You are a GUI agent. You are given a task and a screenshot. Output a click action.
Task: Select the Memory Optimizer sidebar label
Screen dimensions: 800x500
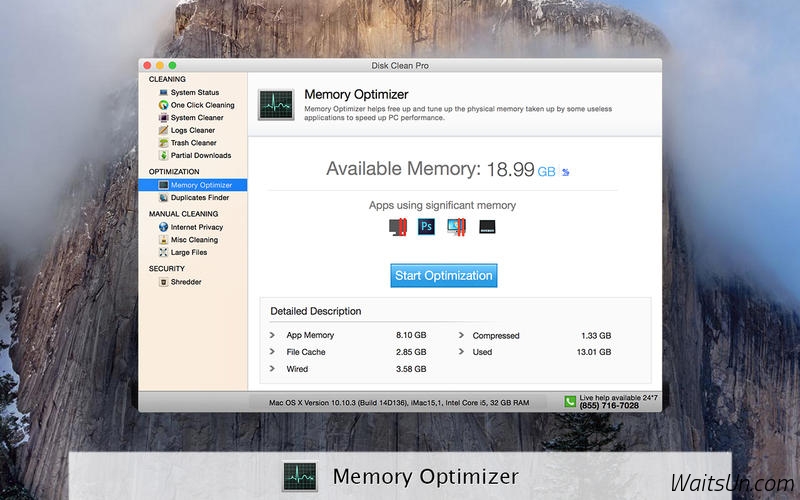pos(202,185)
